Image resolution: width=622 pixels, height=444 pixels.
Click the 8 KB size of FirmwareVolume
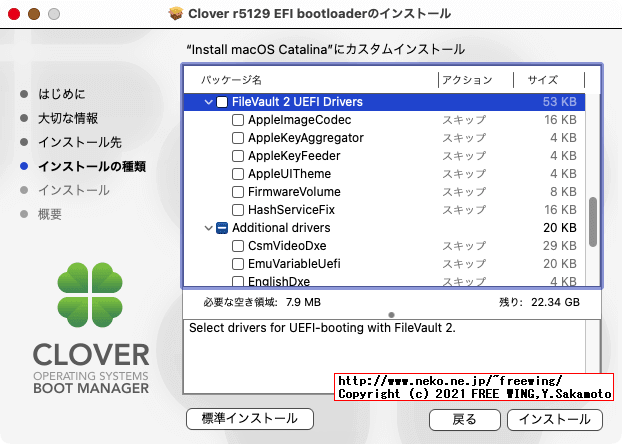[x=563, y=192]
